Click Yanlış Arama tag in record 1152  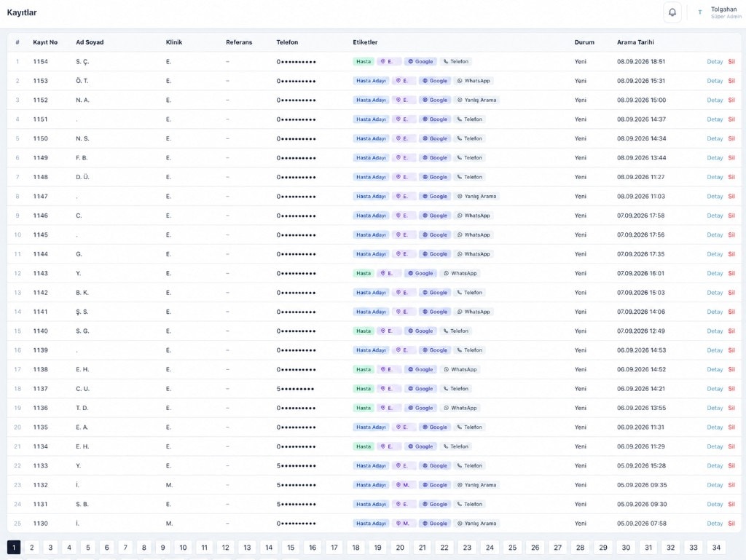[x=476, y=100]
